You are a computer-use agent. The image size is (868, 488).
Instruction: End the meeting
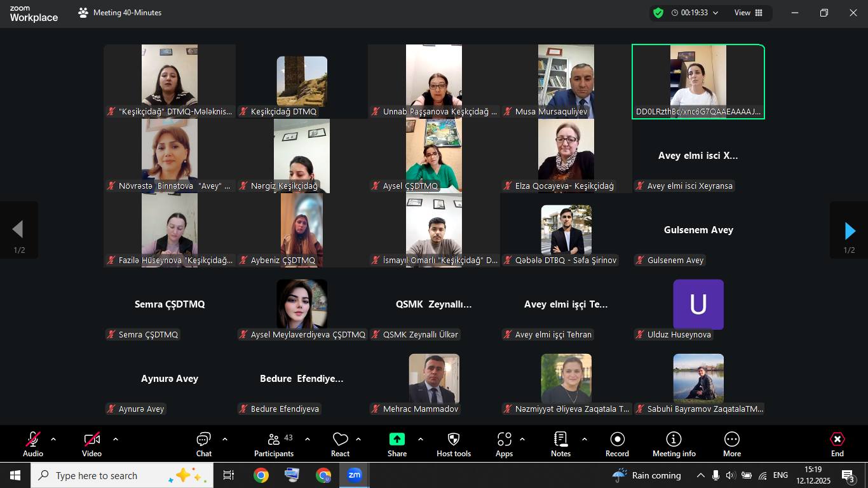click(x=837, y=444)
